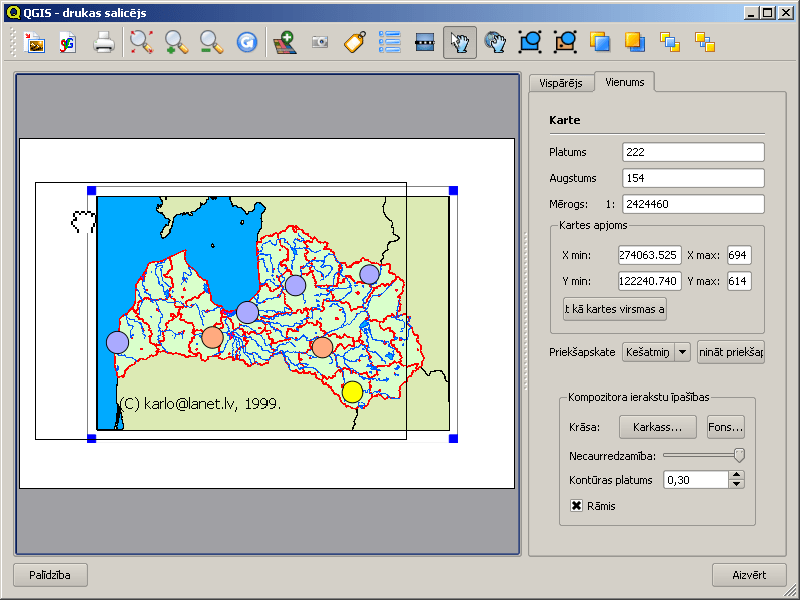This screenshot has height=600, width=800.
Task: Click the Group items icon
Action: (530, 43)
